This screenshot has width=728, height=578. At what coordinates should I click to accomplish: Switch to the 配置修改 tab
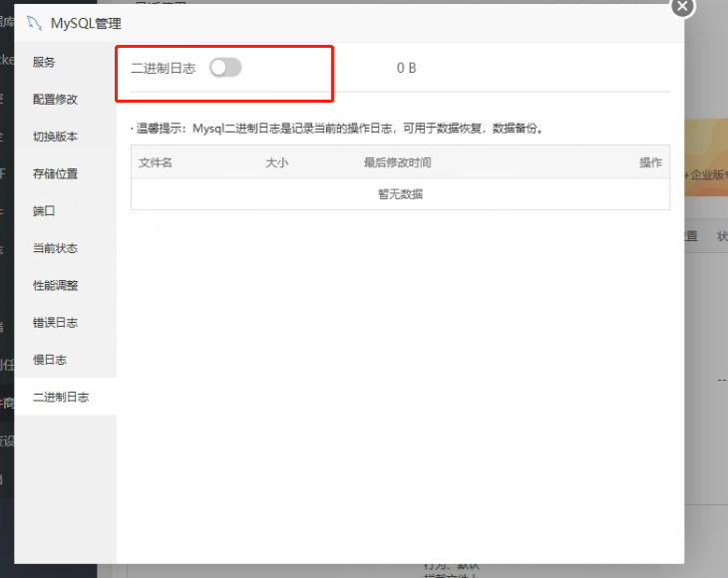(x=55, y=100)
